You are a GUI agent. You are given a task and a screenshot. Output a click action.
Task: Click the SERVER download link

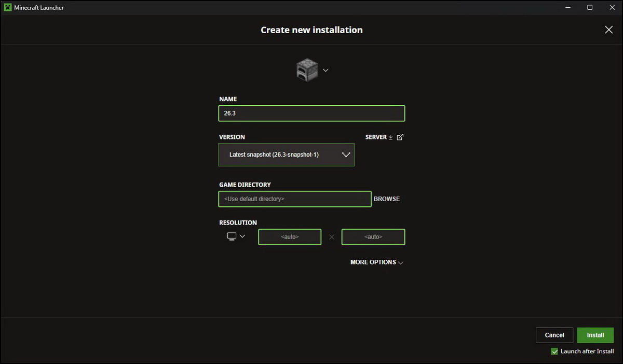click(380, 137)
